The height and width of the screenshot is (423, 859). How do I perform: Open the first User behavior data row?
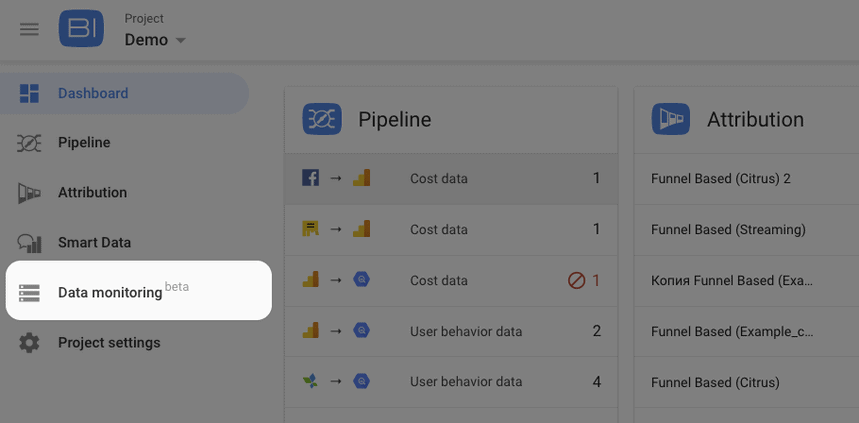(466, 331)
